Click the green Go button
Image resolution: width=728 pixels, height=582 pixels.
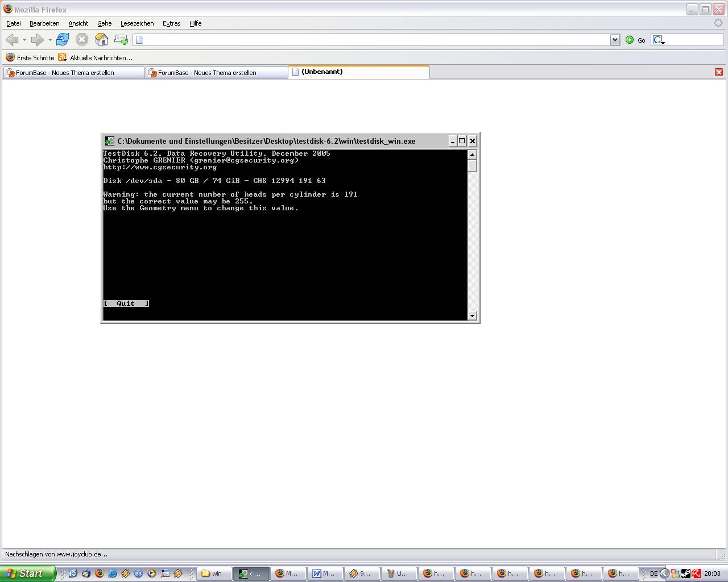coord(635,40)
